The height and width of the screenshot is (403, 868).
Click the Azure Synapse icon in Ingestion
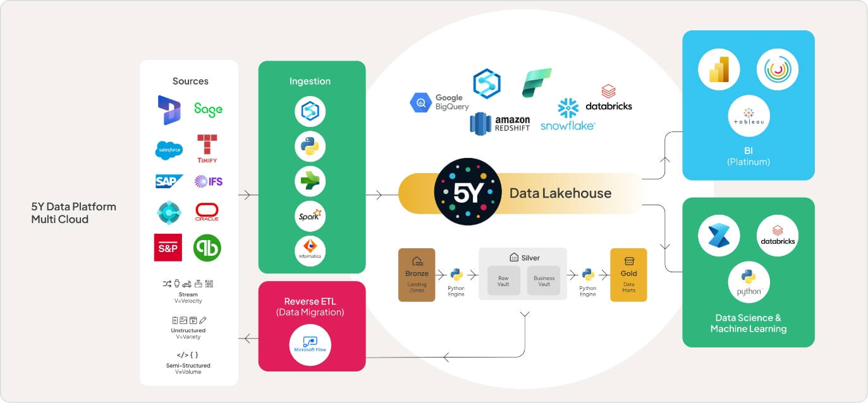click(x=310, y=111)
